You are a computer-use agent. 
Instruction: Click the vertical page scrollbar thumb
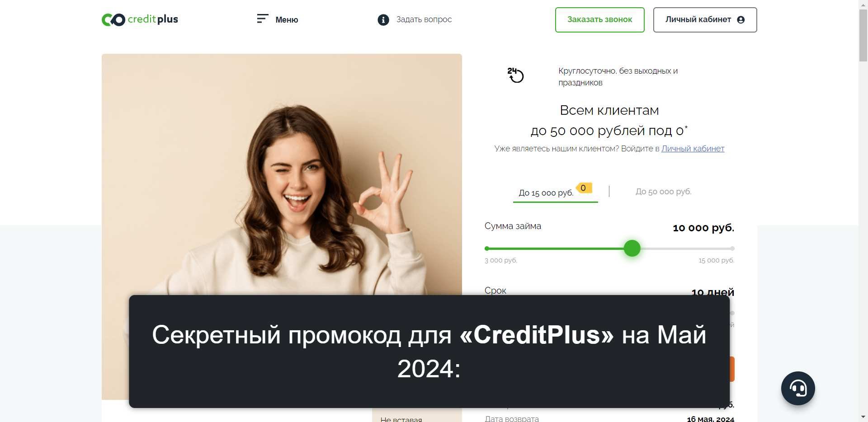coord(863,35)
